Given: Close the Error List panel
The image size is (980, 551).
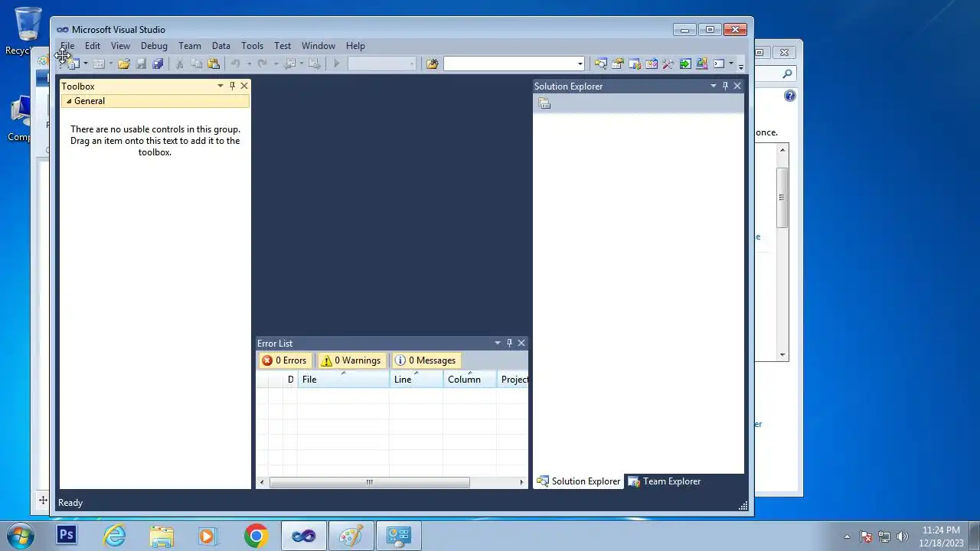Looking at the screenshot, I should (x=521, y=344).
